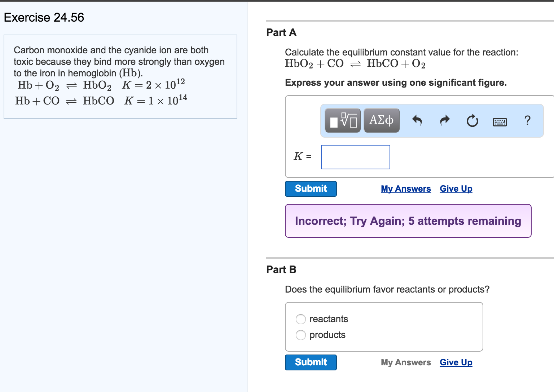Viewport: 554px width, 392px height.
Task: Select the reactants radio option
Action: [301, 319]
